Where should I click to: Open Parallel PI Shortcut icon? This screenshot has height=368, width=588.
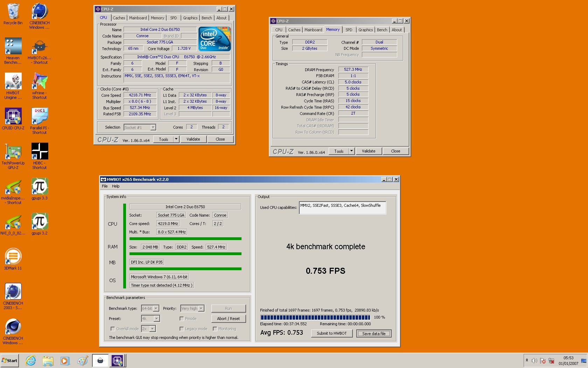point(39,121)
